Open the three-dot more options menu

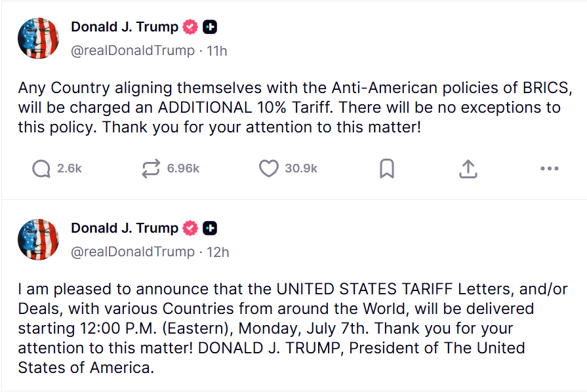(x=549, y=169)
